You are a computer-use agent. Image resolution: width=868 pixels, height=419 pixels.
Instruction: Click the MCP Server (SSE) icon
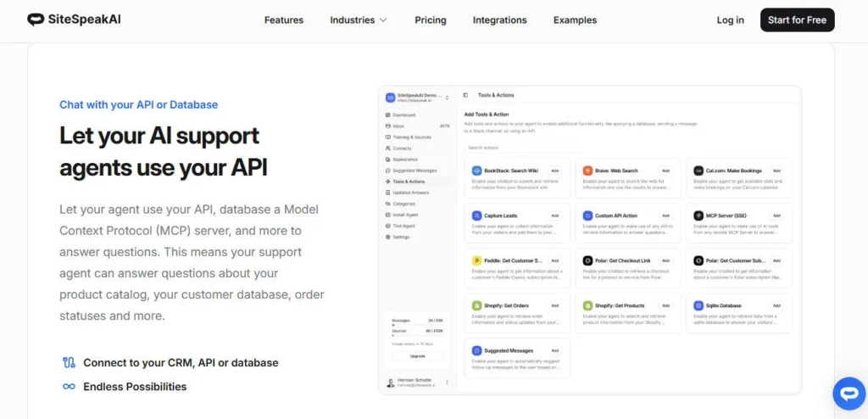698,215
